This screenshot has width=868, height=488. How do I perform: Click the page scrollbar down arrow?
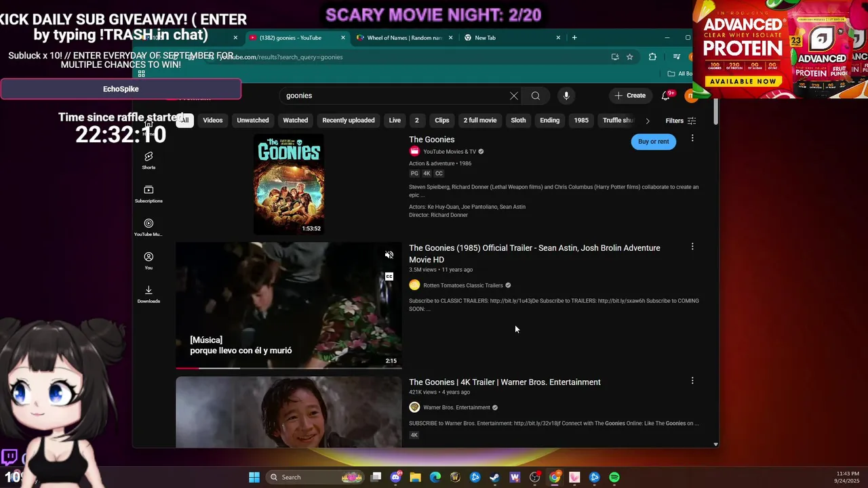[x=716, y=444]
